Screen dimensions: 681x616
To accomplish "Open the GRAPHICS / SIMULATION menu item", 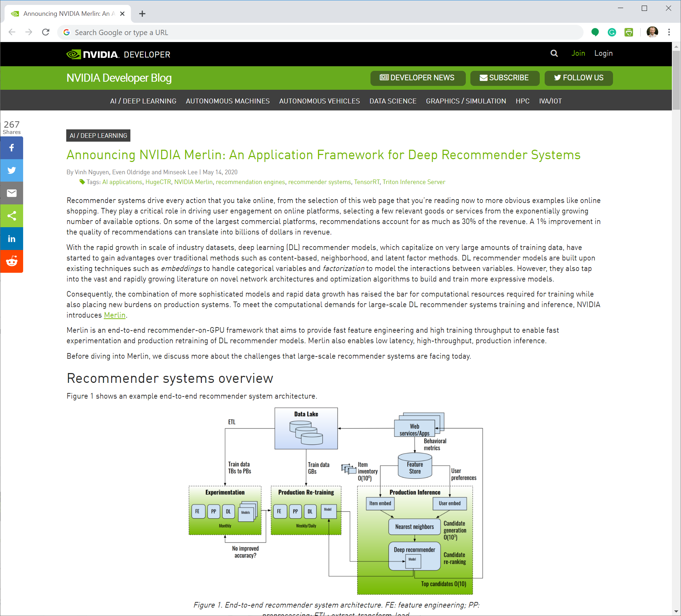I will 466,101.
